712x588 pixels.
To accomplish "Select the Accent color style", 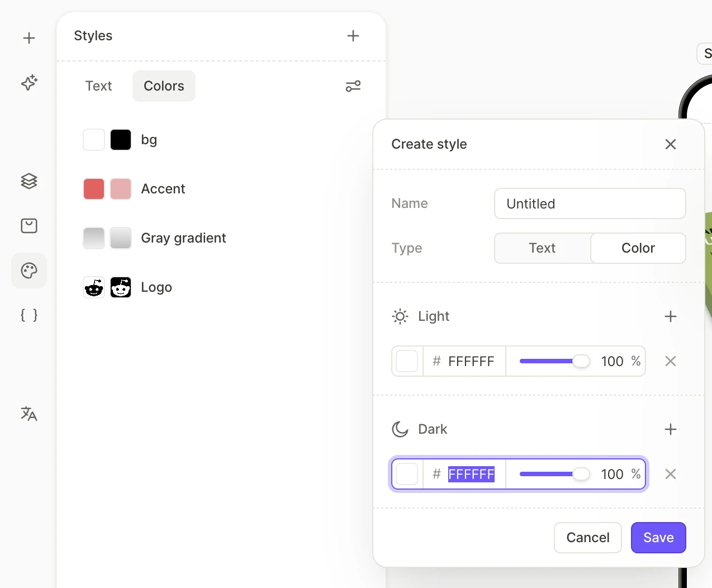I will [163, 189].
